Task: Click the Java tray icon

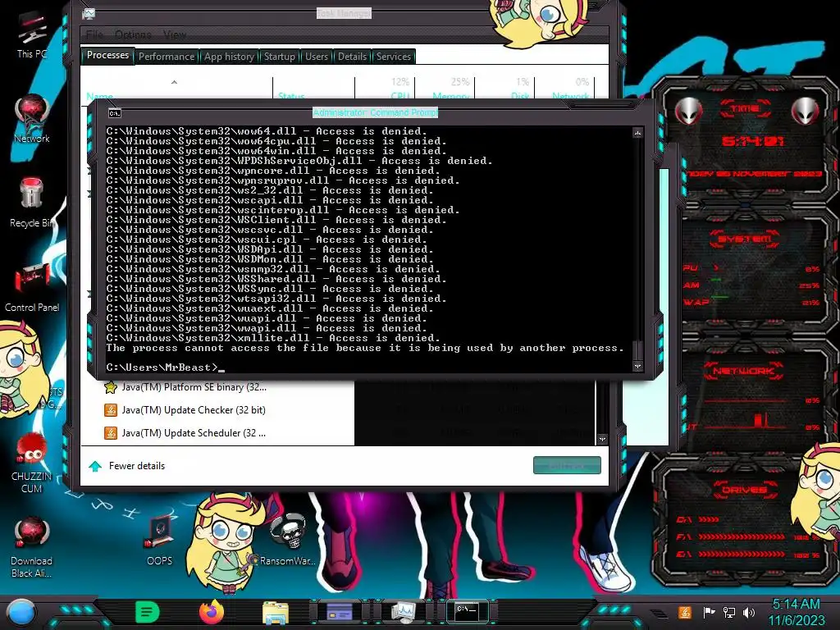Action: point(684,612)
